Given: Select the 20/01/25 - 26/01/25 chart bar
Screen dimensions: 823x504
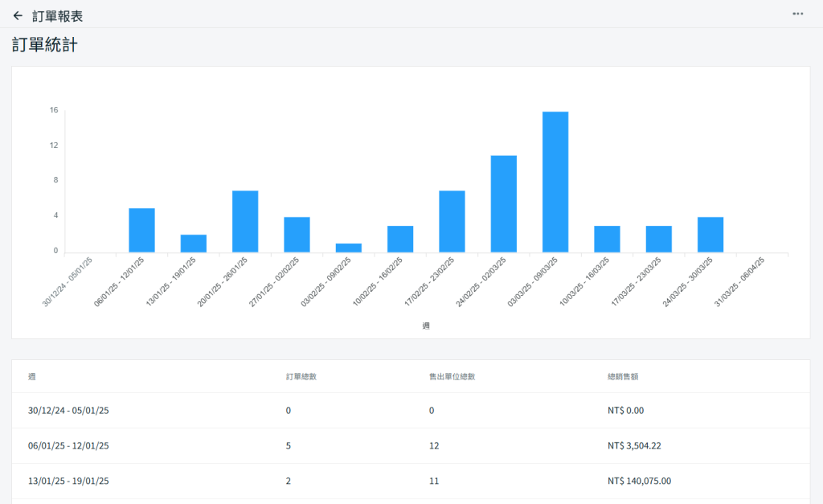Looking at the screenshot, I should [245, 222].
